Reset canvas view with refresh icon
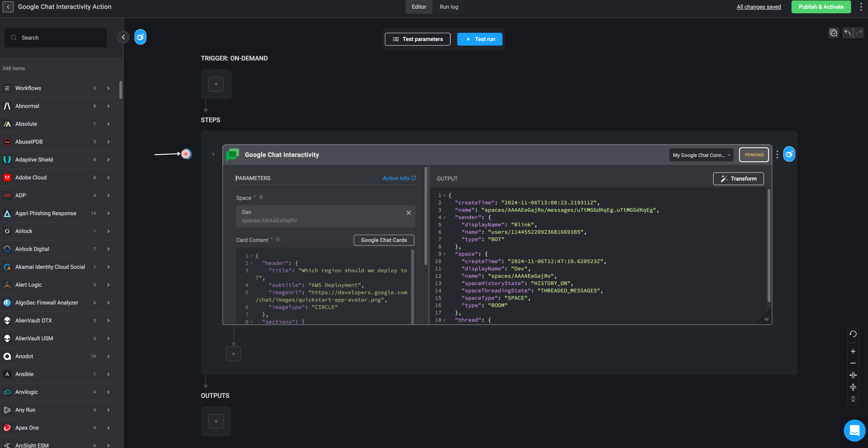 pyautogui.click(x=853, y=334)
